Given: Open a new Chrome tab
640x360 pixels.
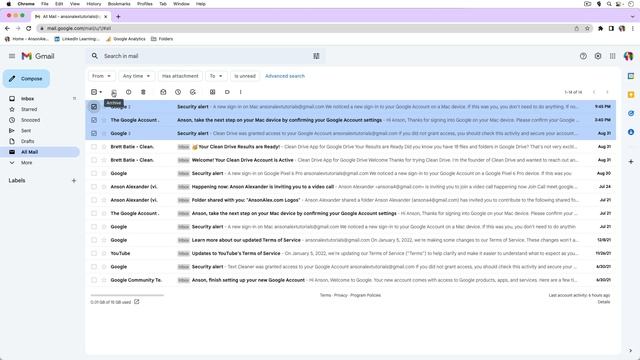Looking at the screenshot, I should [118, 16].
